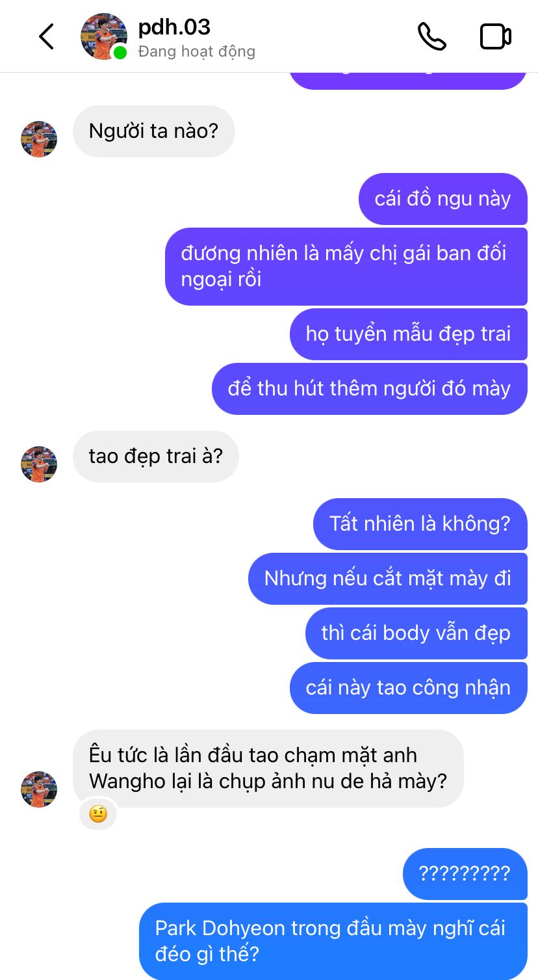The image size is (538, 980).
Task: Open pdh.03 profile from the username
Action: click(174, 27)
